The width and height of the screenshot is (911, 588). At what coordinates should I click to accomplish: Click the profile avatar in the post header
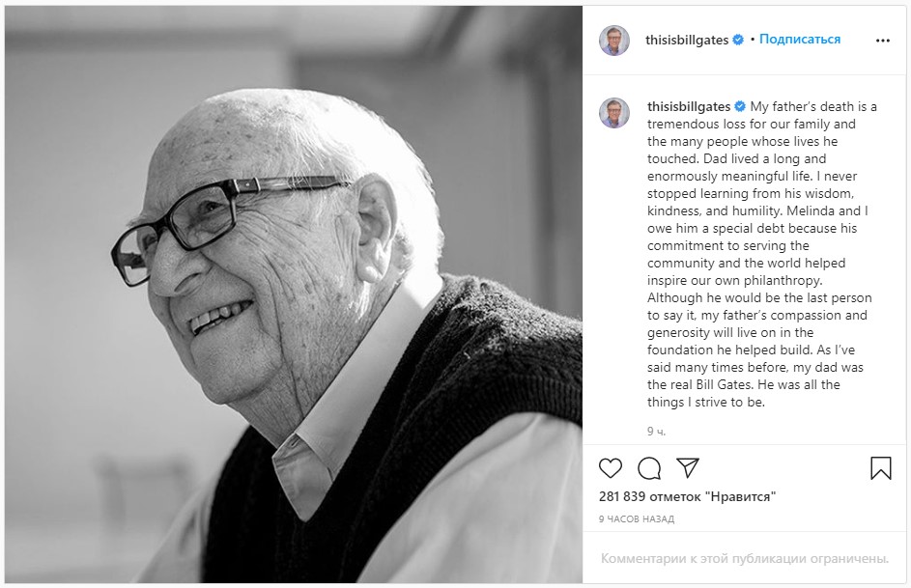[613, 41]
